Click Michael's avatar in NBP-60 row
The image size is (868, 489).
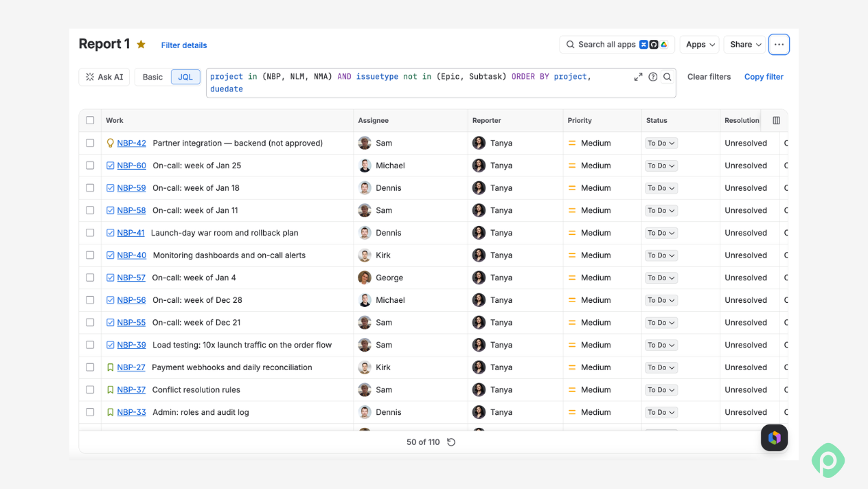click(x=365, y=166)
